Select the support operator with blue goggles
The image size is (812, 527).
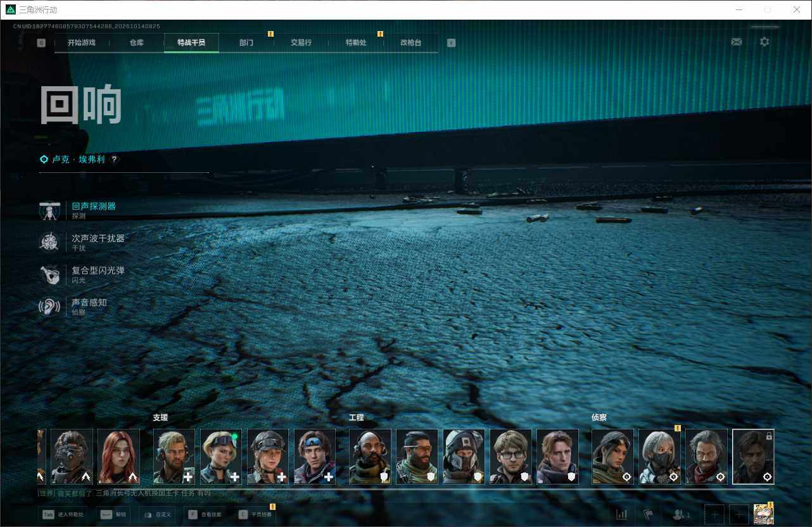point(315,457)
